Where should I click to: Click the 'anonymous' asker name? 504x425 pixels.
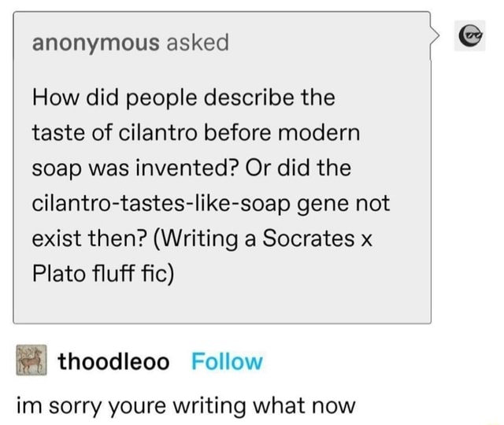click(95, 42)
